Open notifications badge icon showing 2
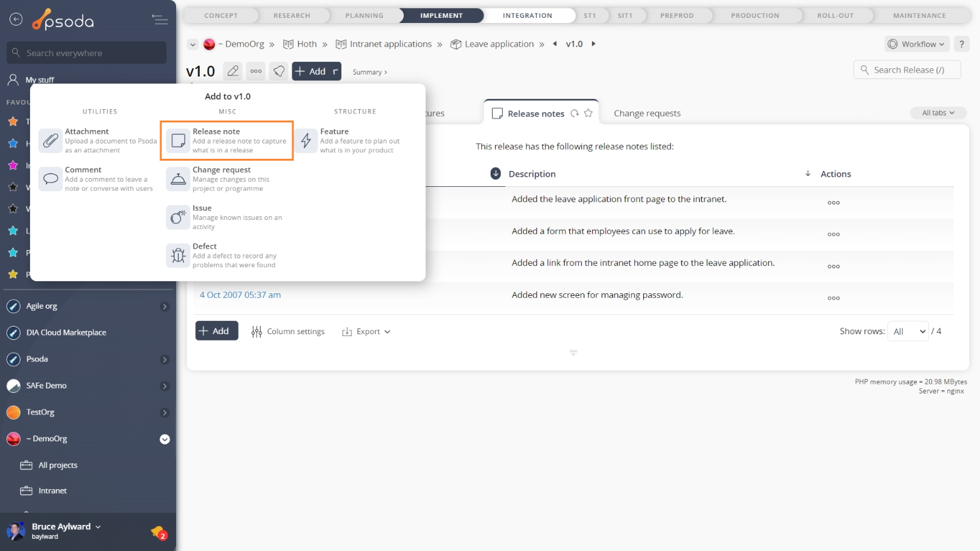 pos(159,533)
